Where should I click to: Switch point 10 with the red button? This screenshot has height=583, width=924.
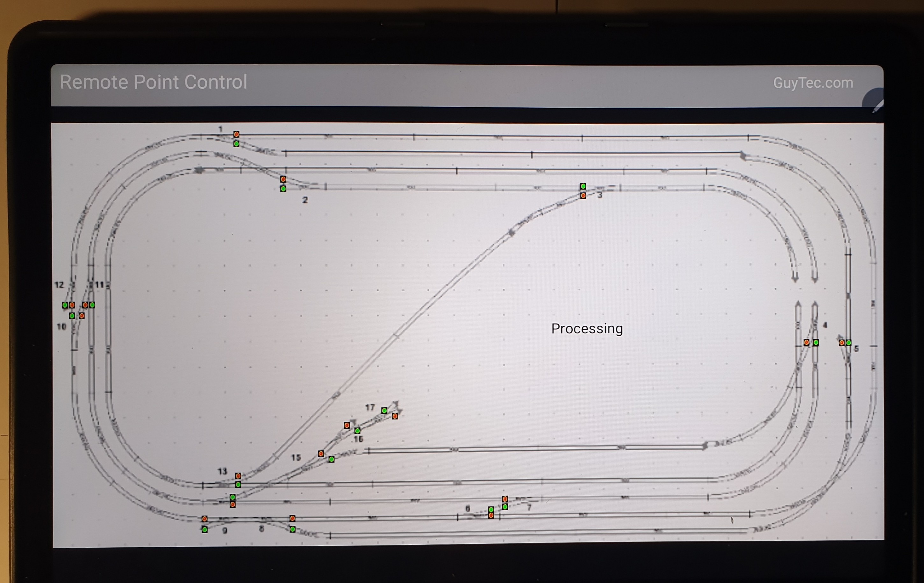point(82,316)
